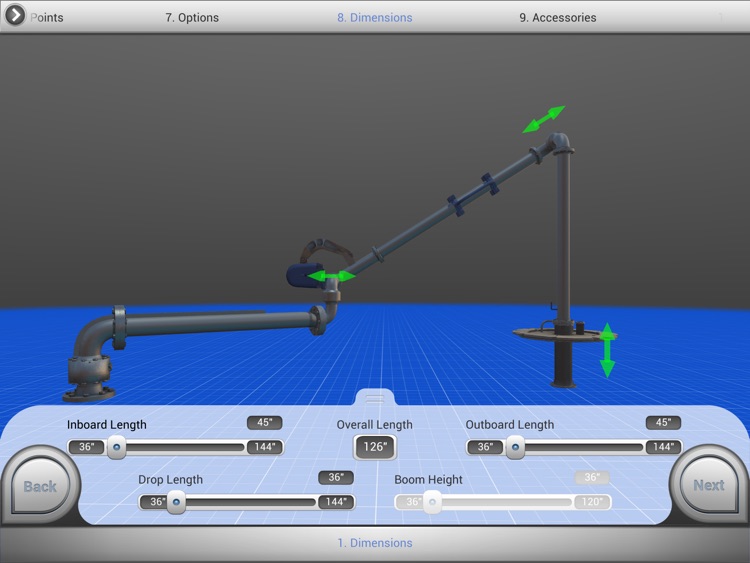Click the Outboard Length slider handle

tap(515, 448)
